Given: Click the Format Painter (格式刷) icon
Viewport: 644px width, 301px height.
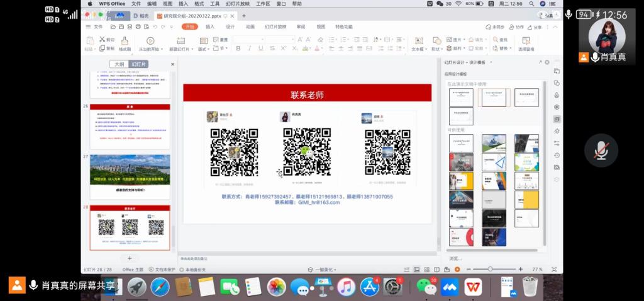Looking at the screenshot, I should click(x=125, y=41).
